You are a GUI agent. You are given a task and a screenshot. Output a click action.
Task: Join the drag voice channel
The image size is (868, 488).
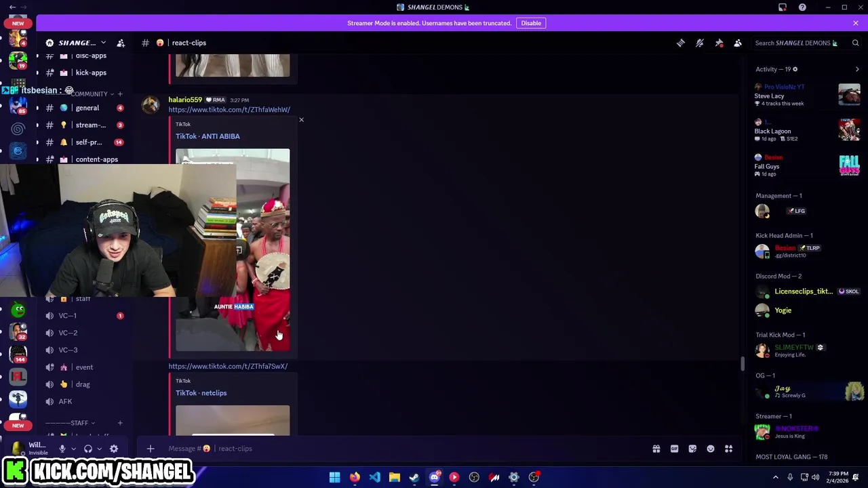(85, 384)
